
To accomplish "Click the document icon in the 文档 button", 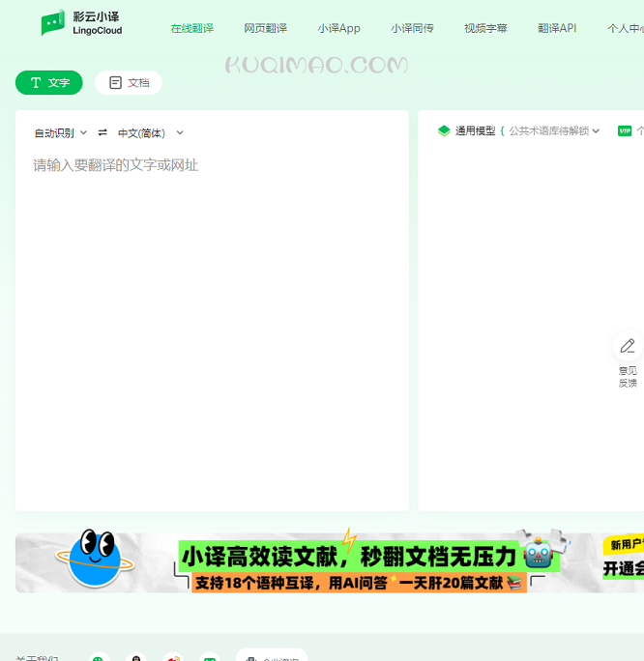I will click(x=115, y=83).
